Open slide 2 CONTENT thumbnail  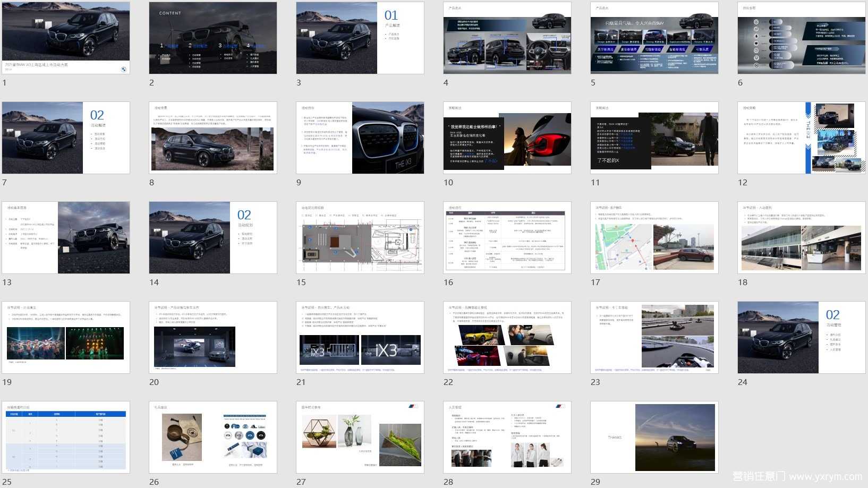click(213, 38)
